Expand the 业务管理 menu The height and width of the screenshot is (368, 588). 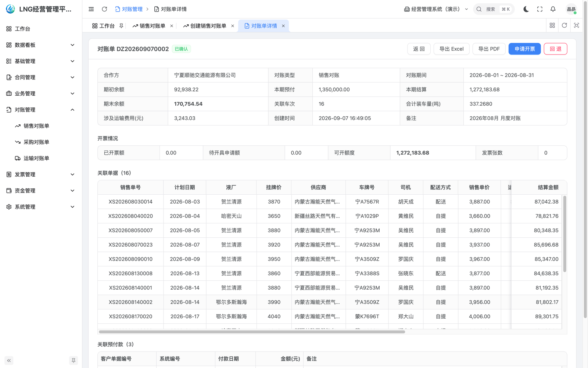(x=40, y=93)
